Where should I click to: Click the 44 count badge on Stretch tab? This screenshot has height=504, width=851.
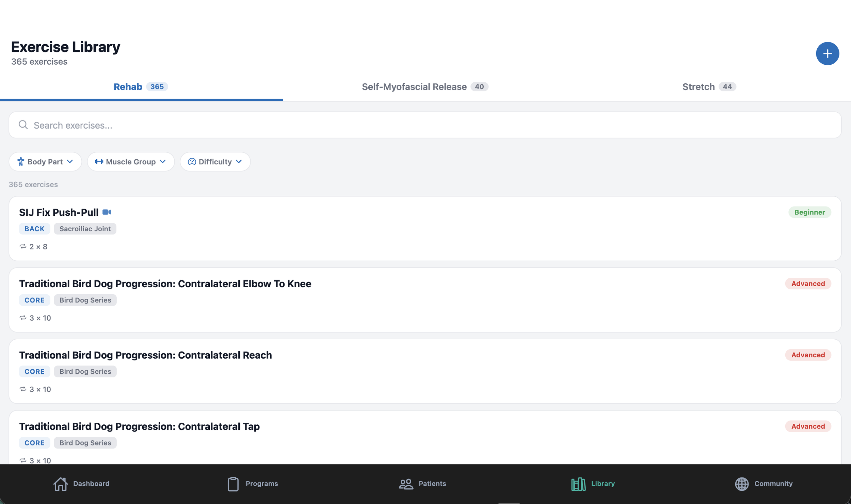pos(727,87)
